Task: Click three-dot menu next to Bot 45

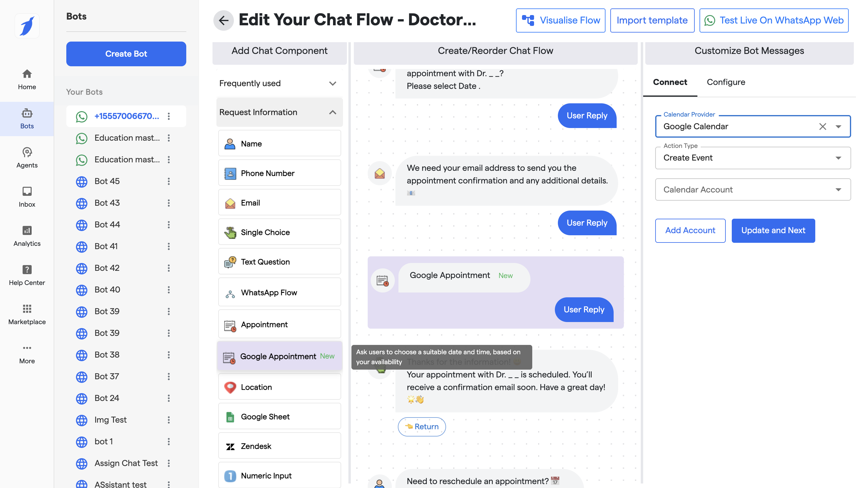Action: [169, 181]
